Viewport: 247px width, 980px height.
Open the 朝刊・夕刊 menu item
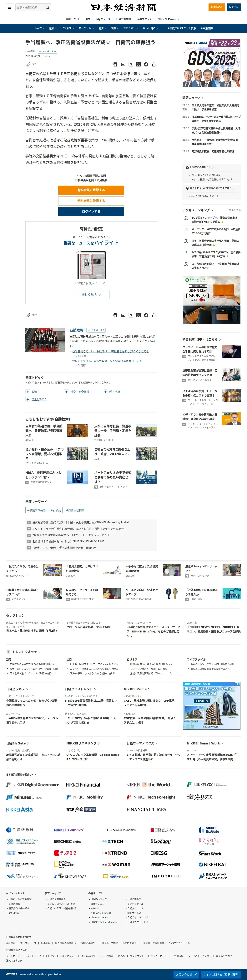coord(72,19)
